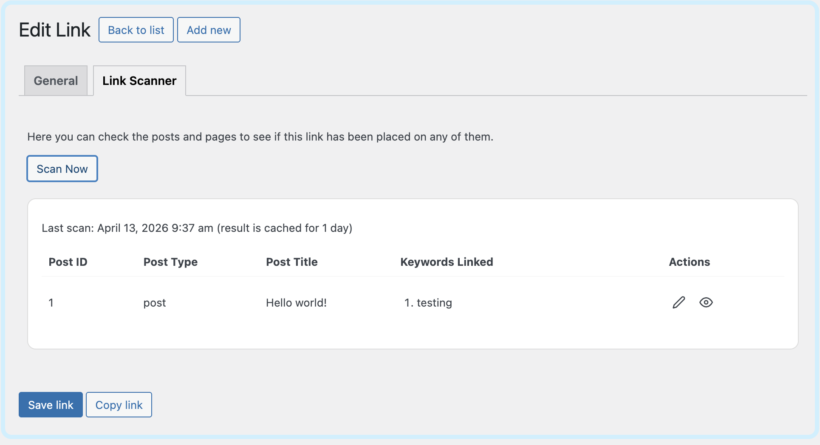Click the Post Type column header

click(x=170, y=262)
